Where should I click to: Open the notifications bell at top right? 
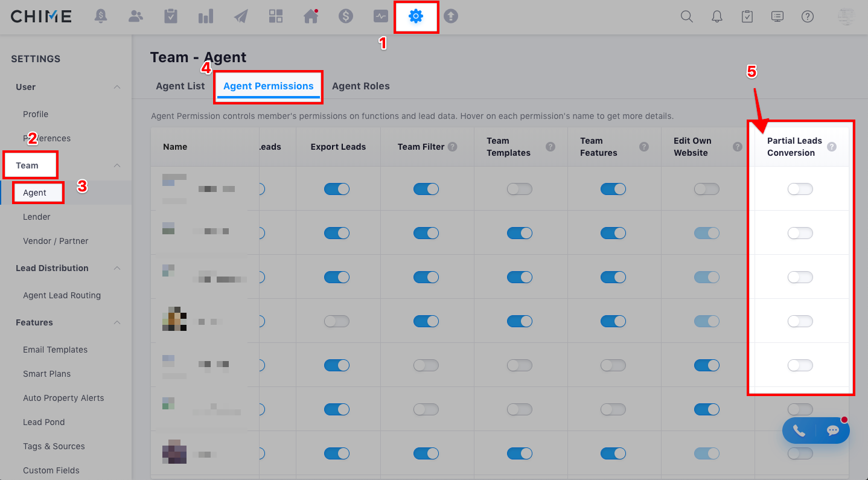point(717,16)
